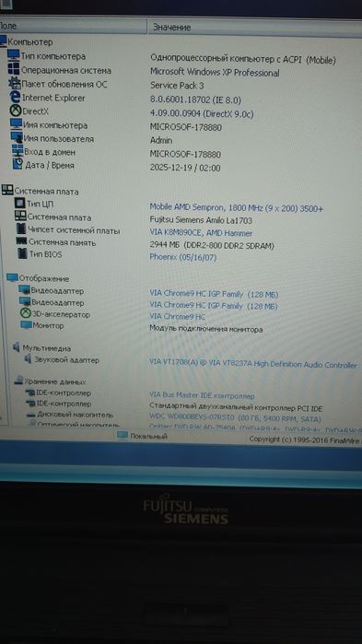
Task: Select the Модуль подключения монитора value
Action: pyautogui.click(x=206, y=329)
